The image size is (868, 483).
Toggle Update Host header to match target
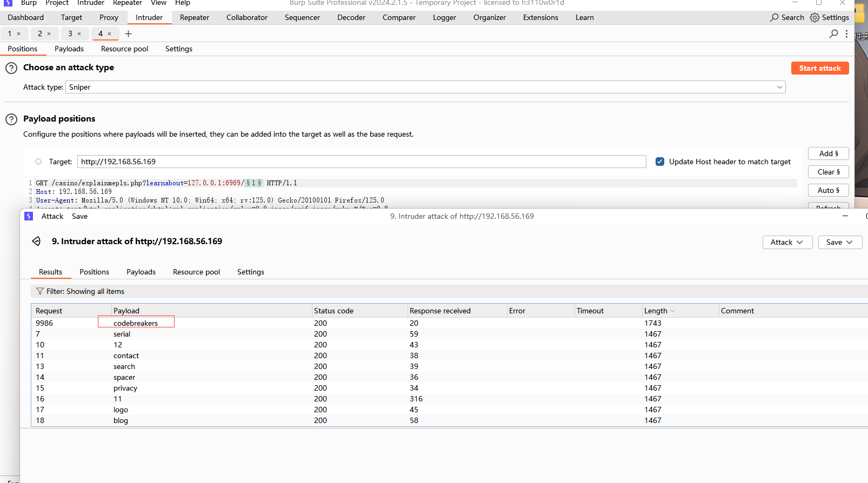point(660,162)
